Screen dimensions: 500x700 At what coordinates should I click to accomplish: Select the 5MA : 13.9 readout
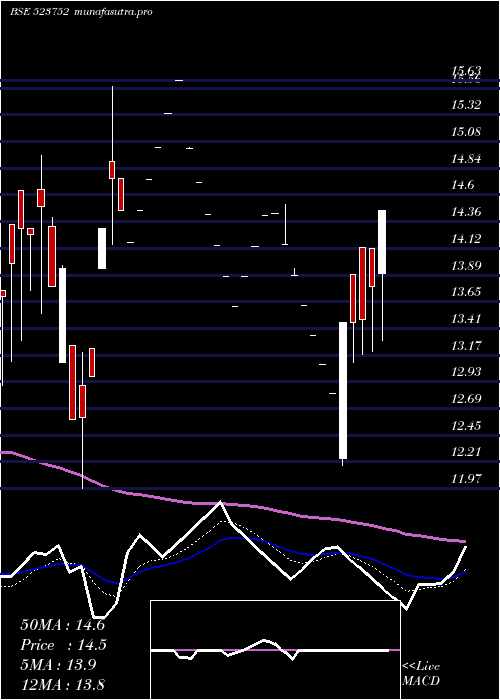tap(60, 665)
